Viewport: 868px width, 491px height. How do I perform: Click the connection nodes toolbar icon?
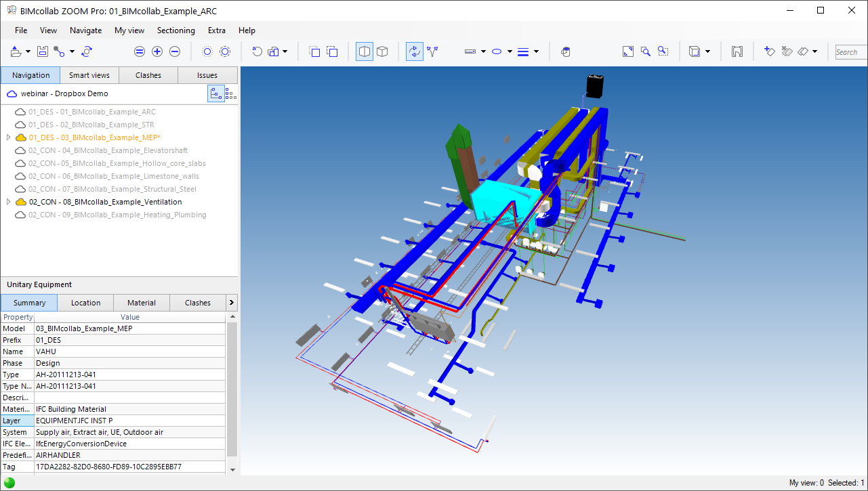point(60,51)
